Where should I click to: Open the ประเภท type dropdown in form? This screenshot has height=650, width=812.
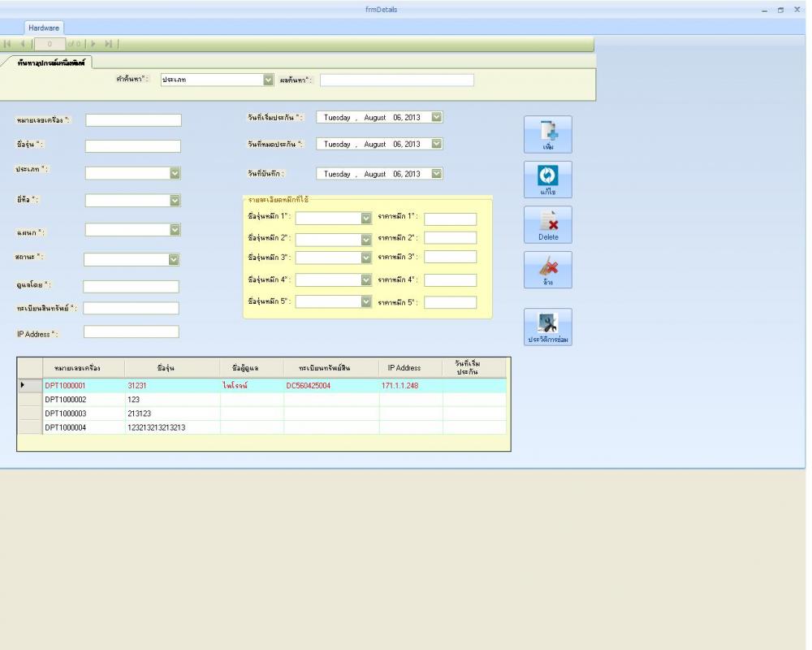pos(175,173)
